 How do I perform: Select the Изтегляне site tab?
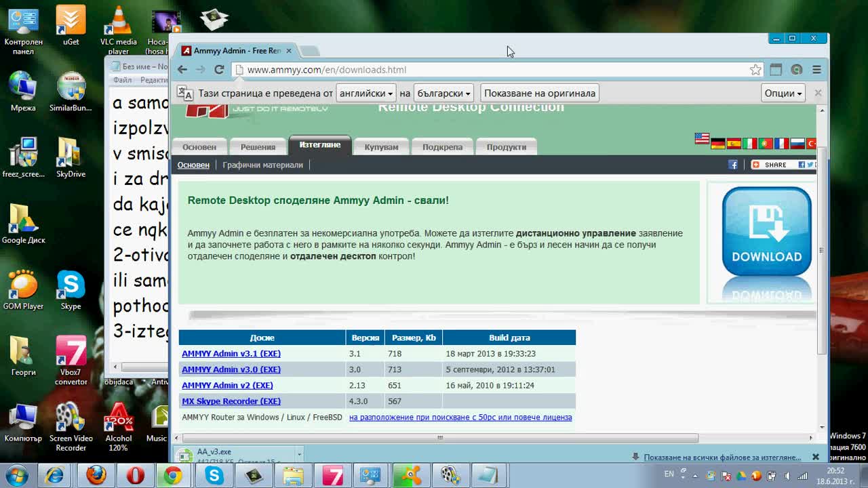click(x=320, y=145)
